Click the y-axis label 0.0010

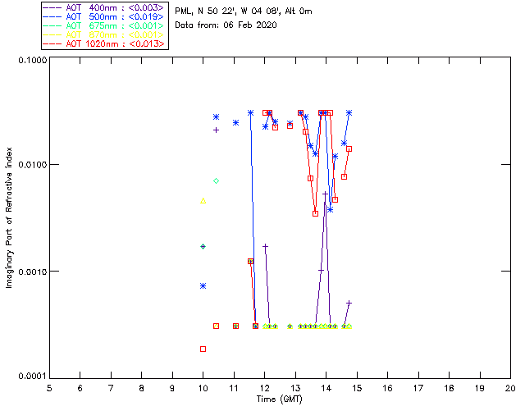pos(32,272)
